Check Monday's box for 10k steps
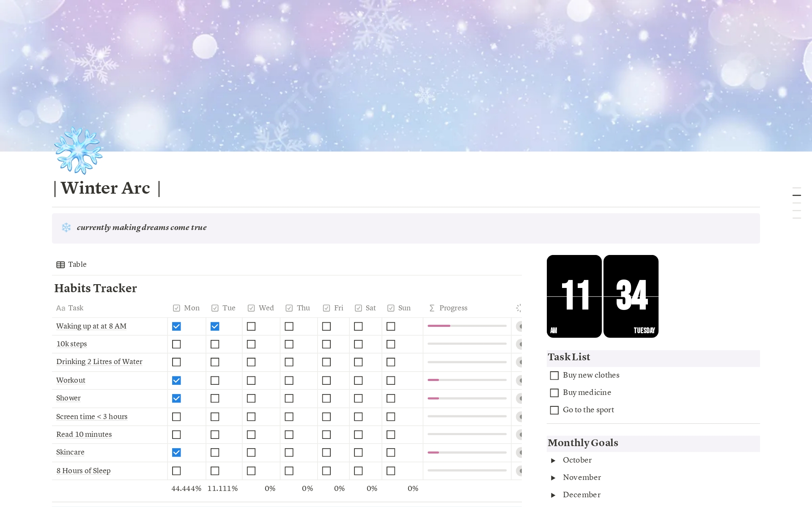 (176, 344)
